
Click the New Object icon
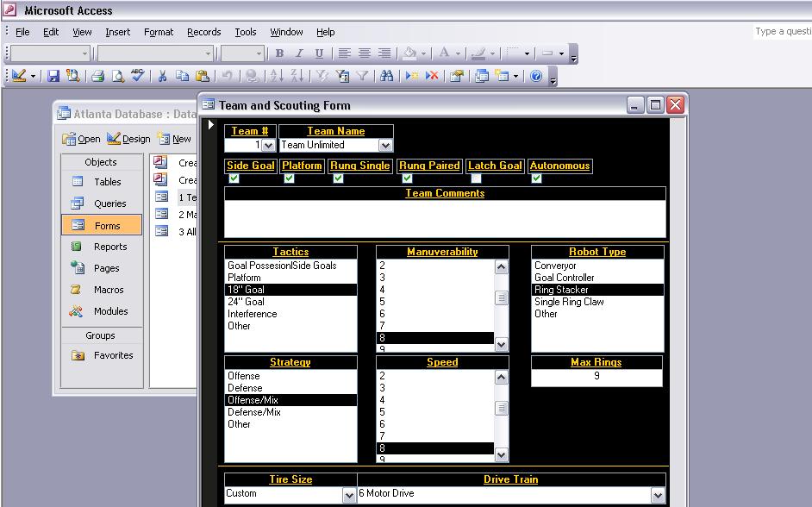(502, 76)
